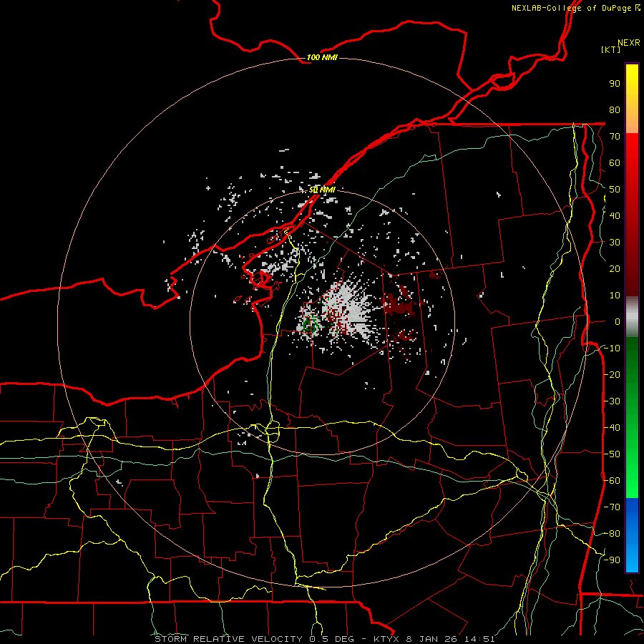Click the positive 40 scale label
Image resolution: width=644 pixels, height=644 pixels.
[x=615, y=215]
